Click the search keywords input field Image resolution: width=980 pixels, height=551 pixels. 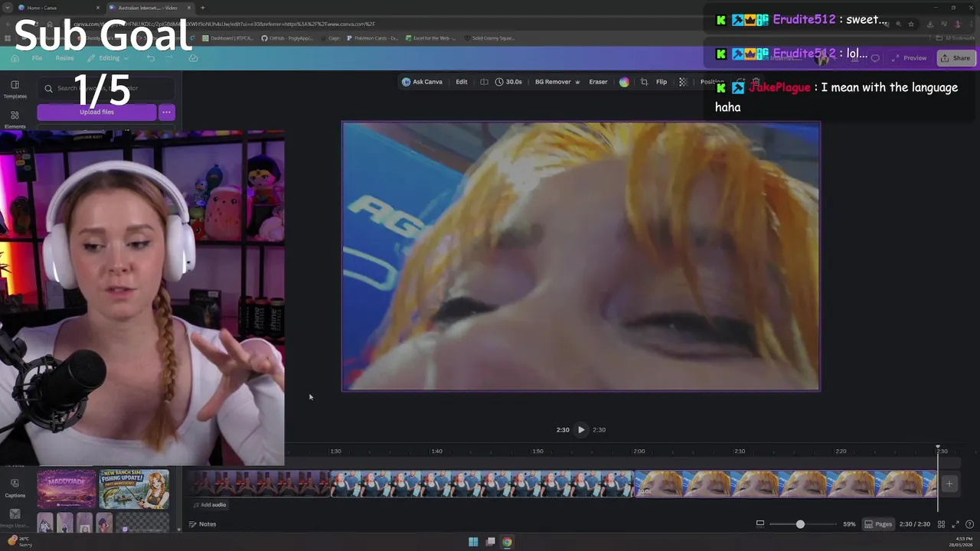click(106, 89)
